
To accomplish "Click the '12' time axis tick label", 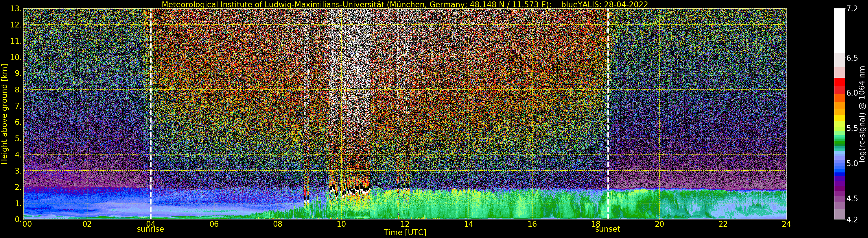I will (x=405, y=224).
